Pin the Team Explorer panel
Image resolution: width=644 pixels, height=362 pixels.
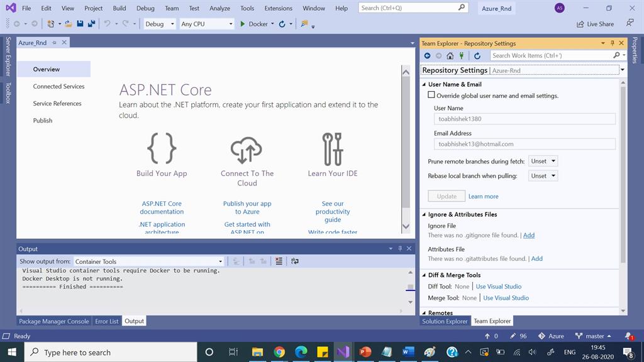tap(612, 43)
